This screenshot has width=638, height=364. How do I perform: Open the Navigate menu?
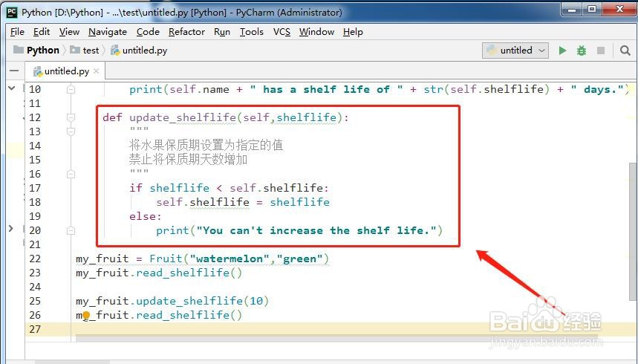coord(108,32)
